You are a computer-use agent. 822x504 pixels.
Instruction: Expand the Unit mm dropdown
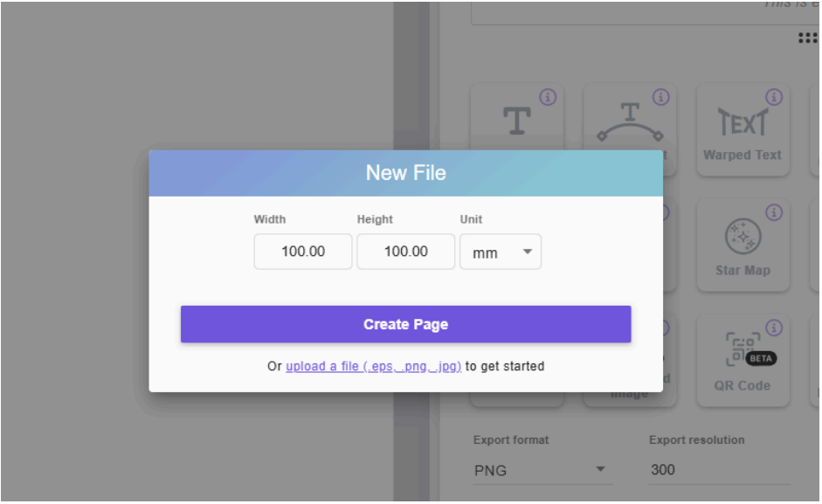click(500, 252)
